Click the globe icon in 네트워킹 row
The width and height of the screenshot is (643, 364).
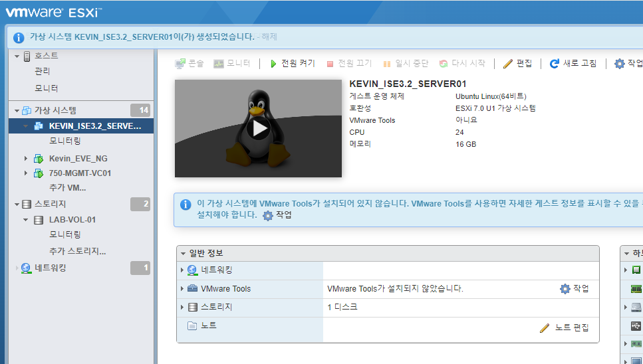(x=192, y=270)
